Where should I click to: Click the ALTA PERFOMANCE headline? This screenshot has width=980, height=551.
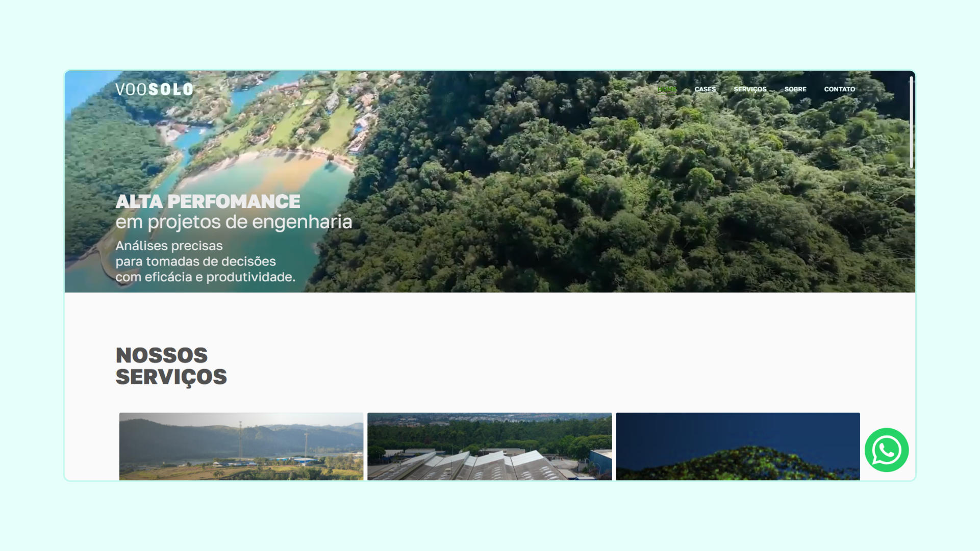tap(208, 201)
